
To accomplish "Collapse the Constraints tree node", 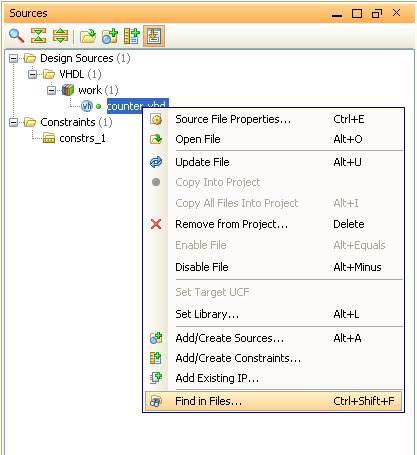I will [x=13, y=122].
